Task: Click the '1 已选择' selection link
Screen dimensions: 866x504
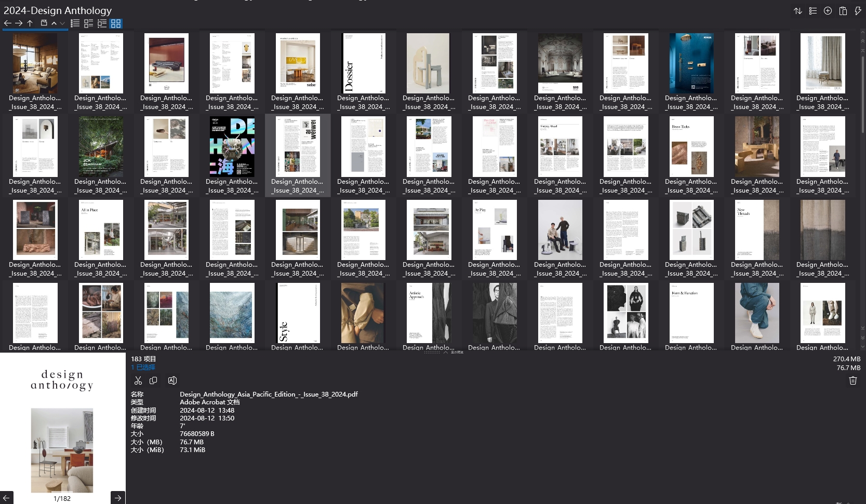Action: [x=143, y=367]
